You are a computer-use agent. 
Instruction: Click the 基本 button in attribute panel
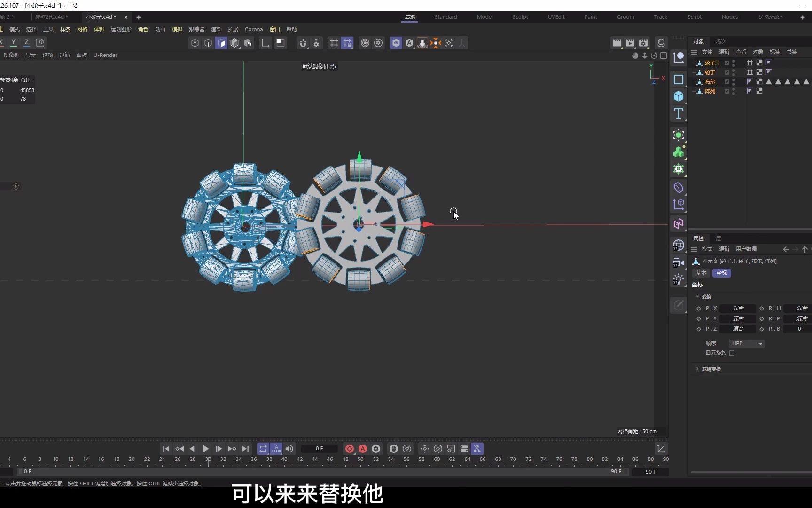pyautogui.click(x=701, y=273)
